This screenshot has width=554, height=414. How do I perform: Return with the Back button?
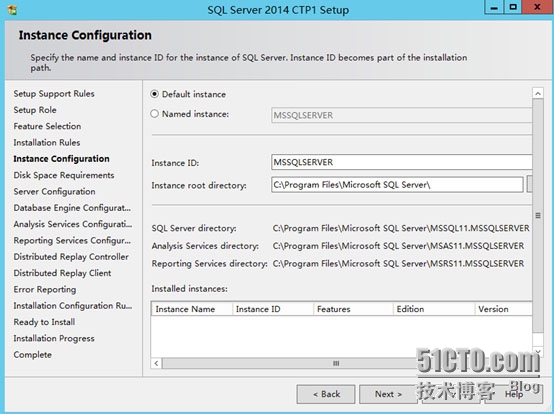click(326, 394)
